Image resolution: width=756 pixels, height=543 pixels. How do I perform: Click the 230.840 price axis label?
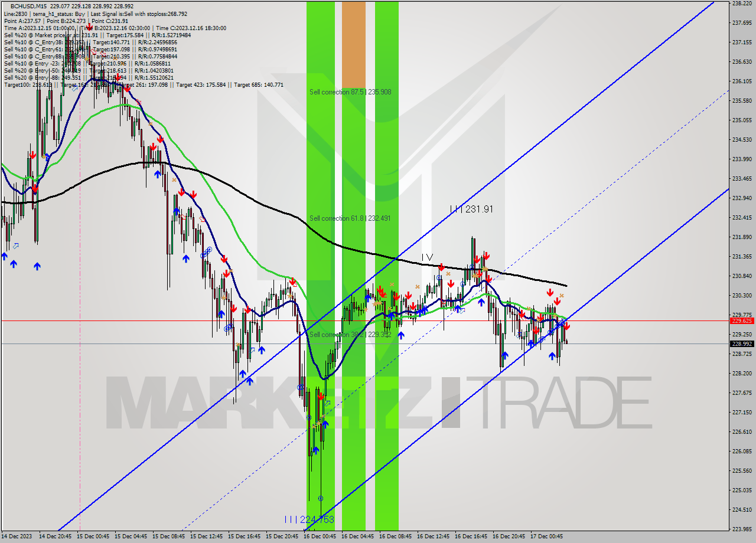point(742,276)
